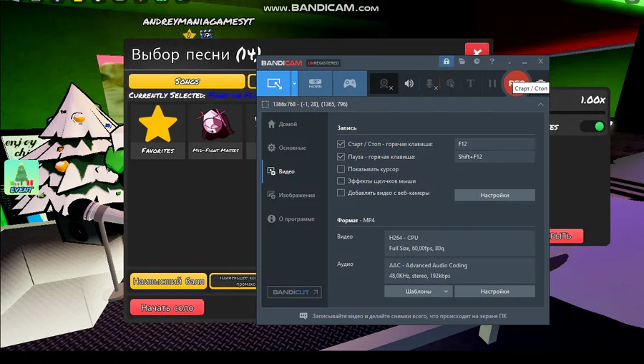Click Настройки button in Запись section

[494, 196]
